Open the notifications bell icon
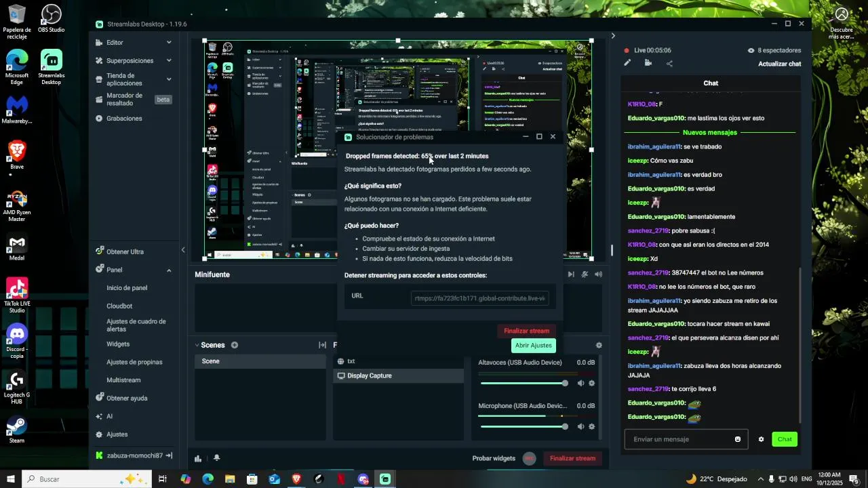 [x=217, y=458]
